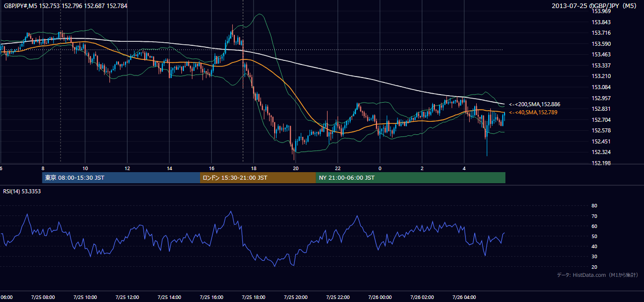
Task: Click the 152.324 price axis label
Action: pos(601,152)
